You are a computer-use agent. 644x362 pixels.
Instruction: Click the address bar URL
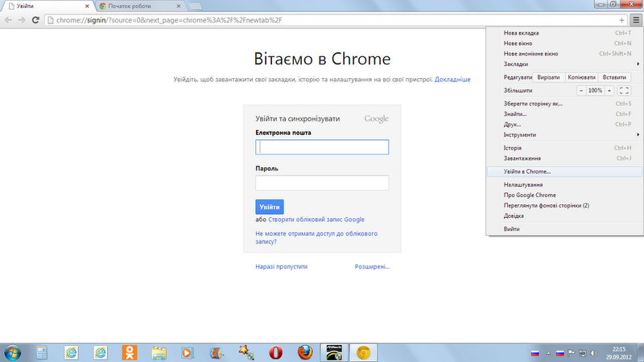click(169, 19)
